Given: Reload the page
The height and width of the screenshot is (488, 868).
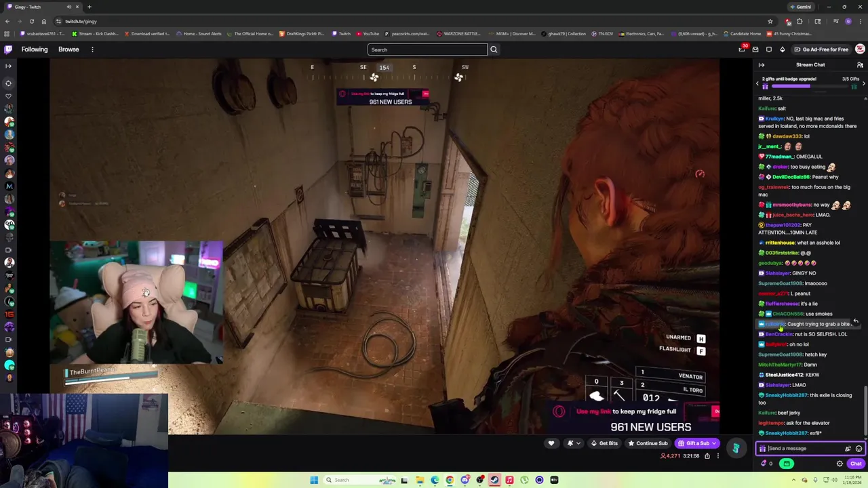Looking at the screenshot, I should 31,21.
